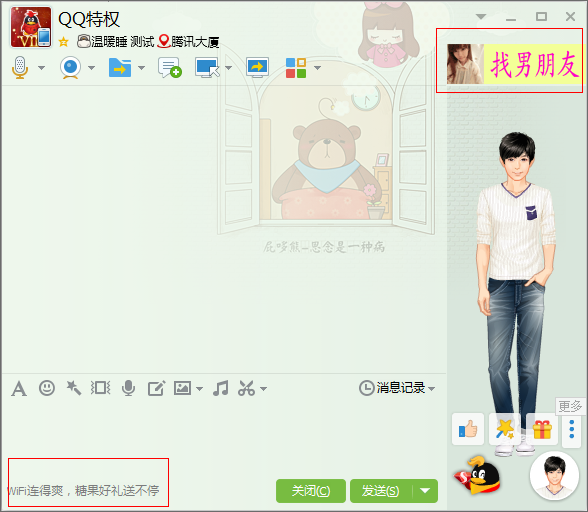Open the round avatar portrait thumbnail

pyautogui.click(x=554, y=476)
